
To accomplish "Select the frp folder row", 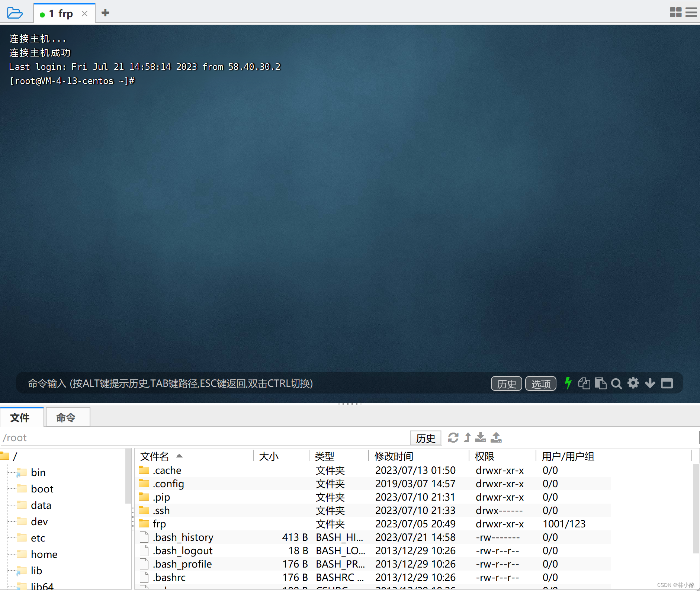I will (x=374, y=524).
